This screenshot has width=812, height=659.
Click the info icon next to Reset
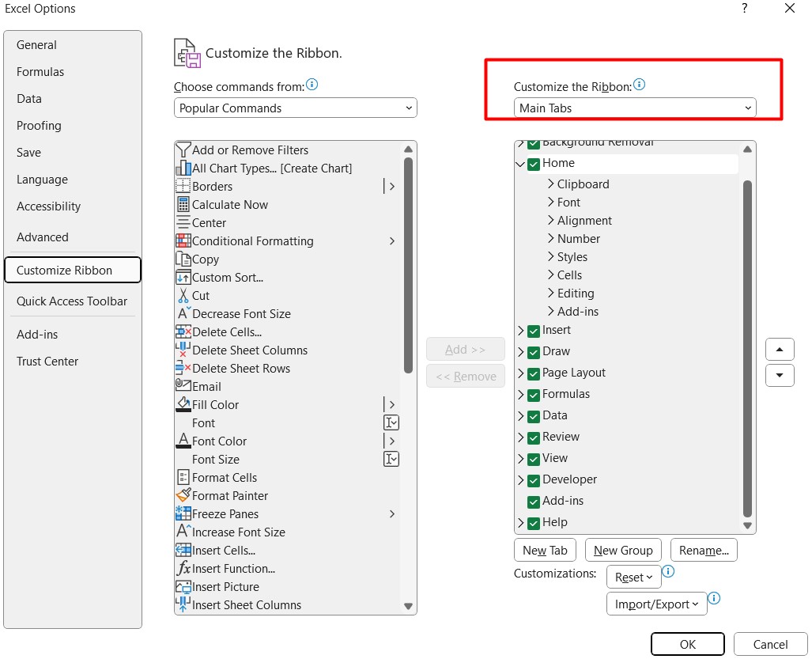pos(668,571)
